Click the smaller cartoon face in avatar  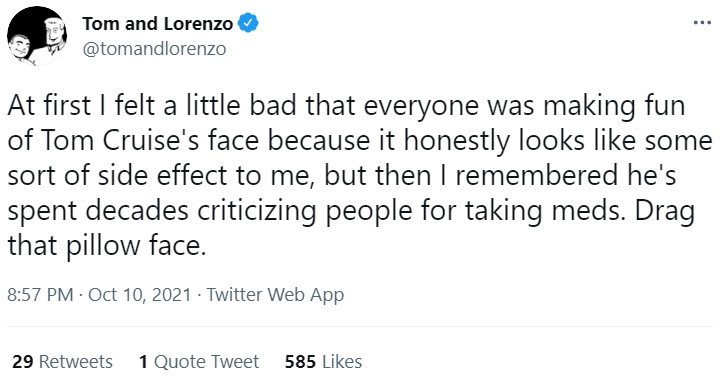tap(20, 47)
